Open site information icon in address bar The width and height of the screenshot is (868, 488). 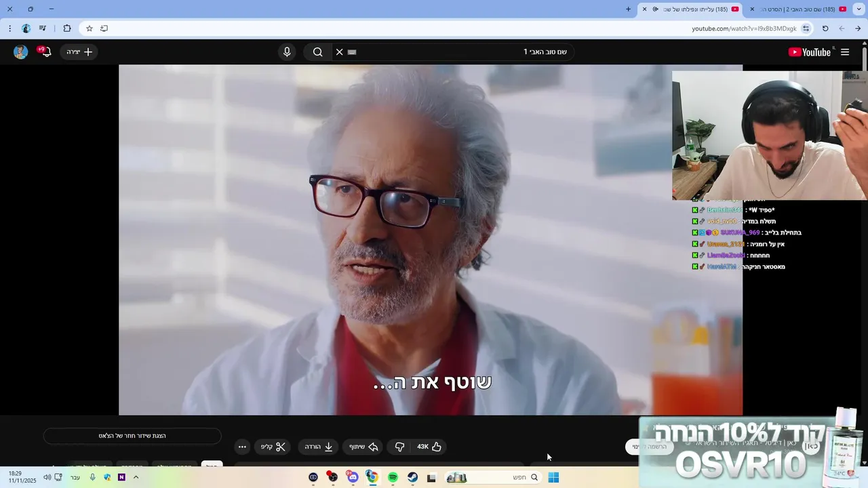pyautogui.click(x=806, y=28)
